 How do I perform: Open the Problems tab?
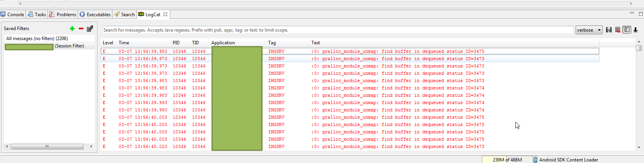coord(63,15)
